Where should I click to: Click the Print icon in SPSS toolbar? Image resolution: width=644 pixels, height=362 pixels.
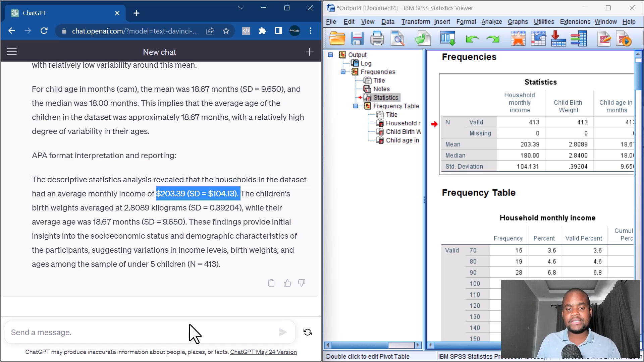point(377,38)
